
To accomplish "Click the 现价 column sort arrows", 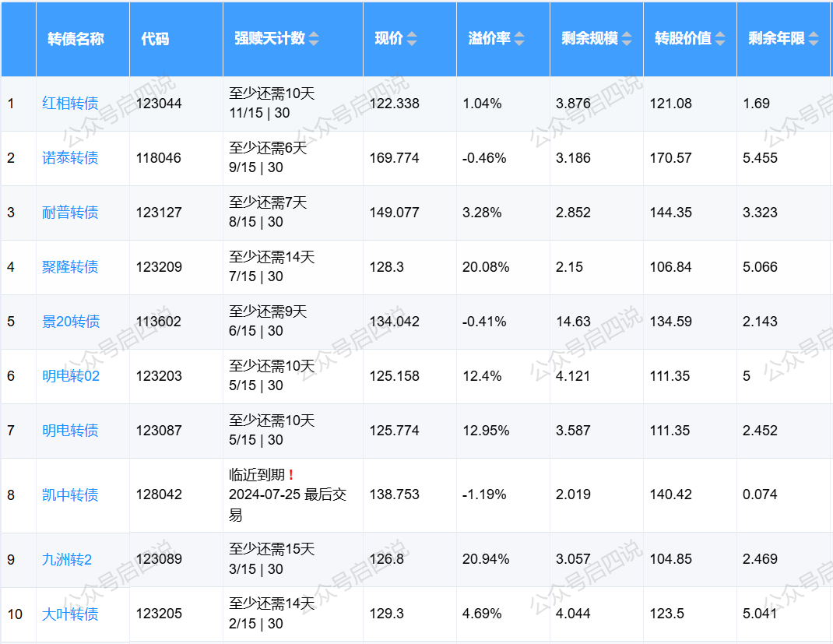I will click(x=412, y=39).
